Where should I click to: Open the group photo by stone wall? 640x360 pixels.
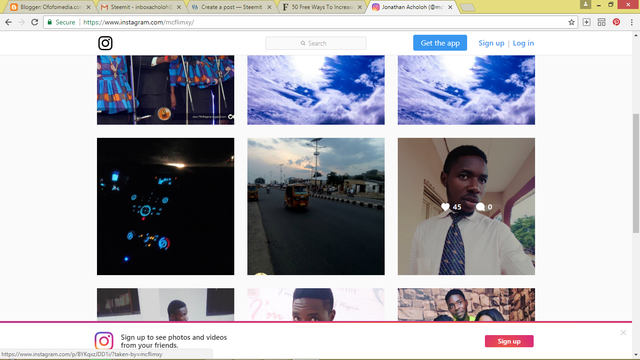click(466, 304)
